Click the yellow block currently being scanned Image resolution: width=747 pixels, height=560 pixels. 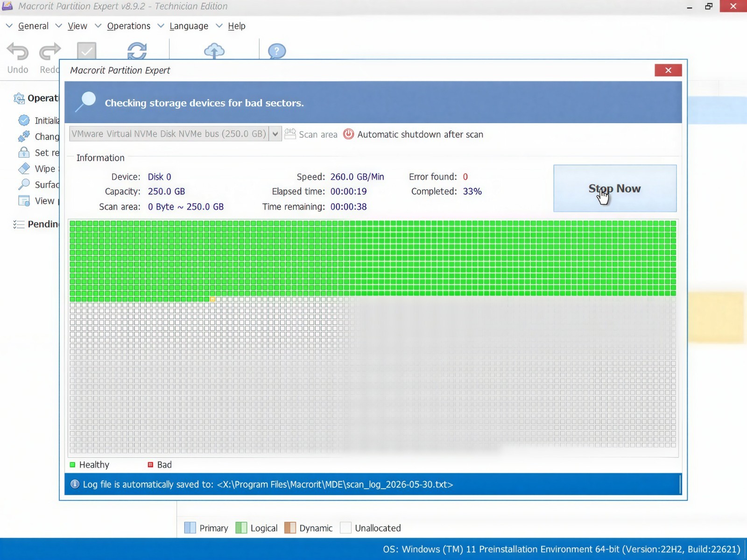[x=212, y=299]
